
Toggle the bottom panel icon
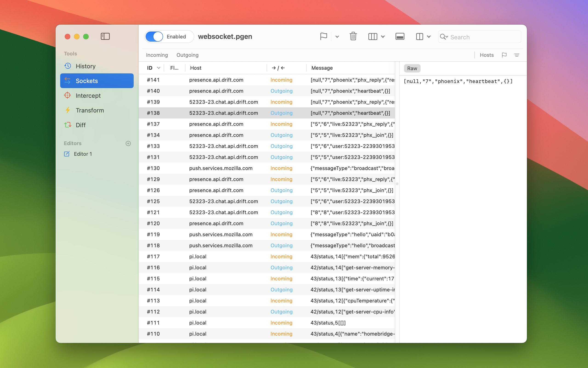tap(400, 37)
